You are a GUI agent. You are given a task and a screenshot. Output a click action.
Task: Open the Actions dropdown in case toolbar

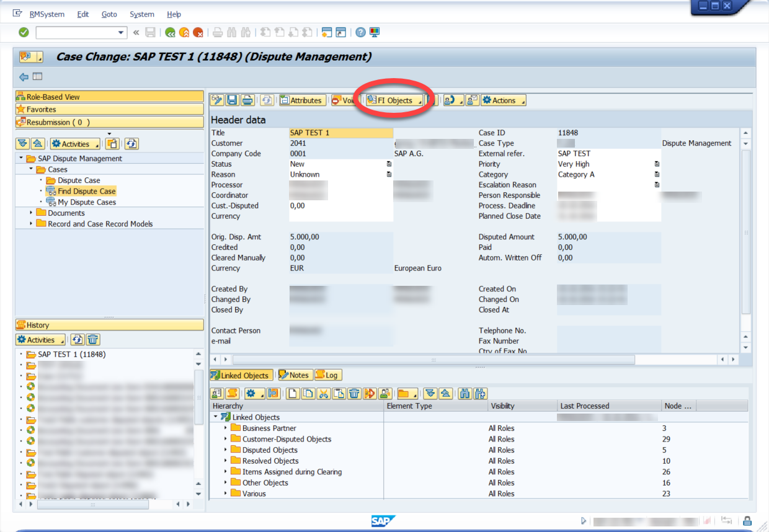coord(504,100)
